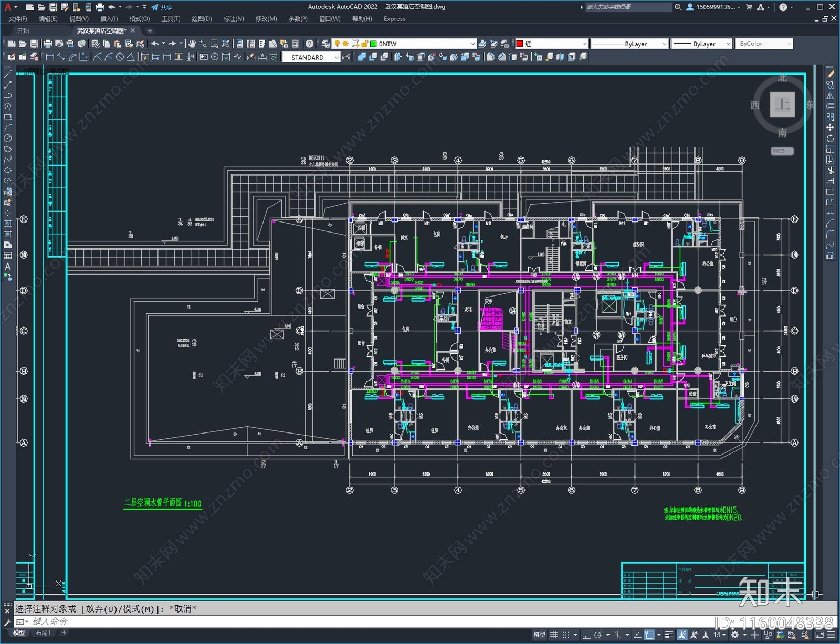
Task: Toggle polar tracking in the status bar
Action: tap(598, 635)
